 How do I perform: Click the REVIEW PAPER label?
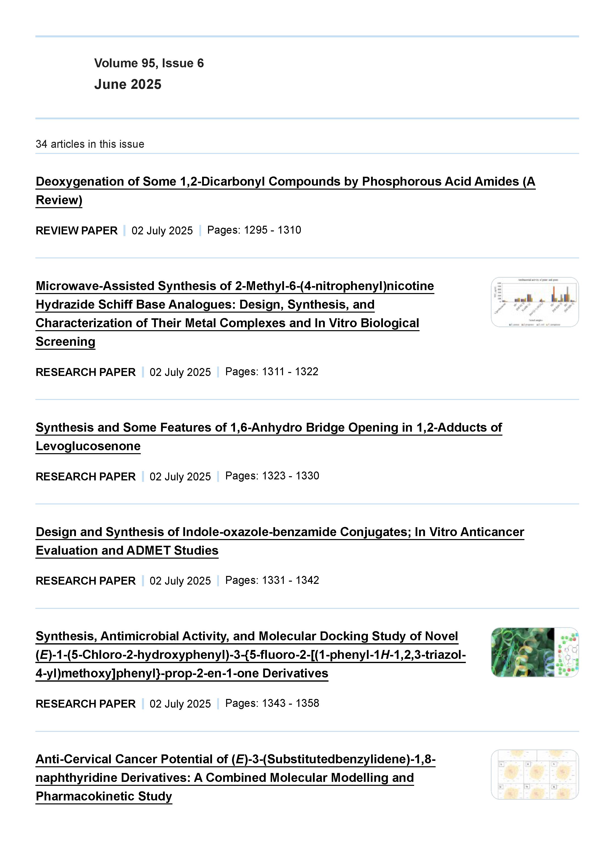point(76,231)
